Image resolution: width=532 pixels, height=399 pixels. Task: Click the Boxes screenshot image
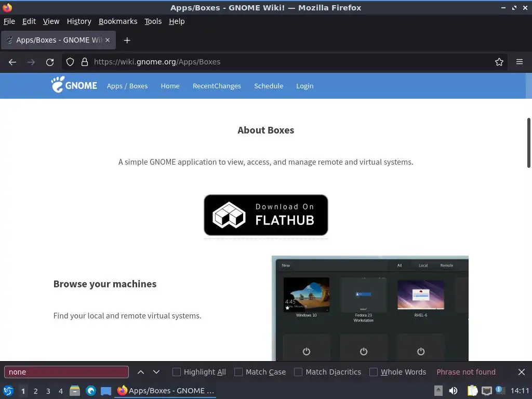(x=370, y=308)
